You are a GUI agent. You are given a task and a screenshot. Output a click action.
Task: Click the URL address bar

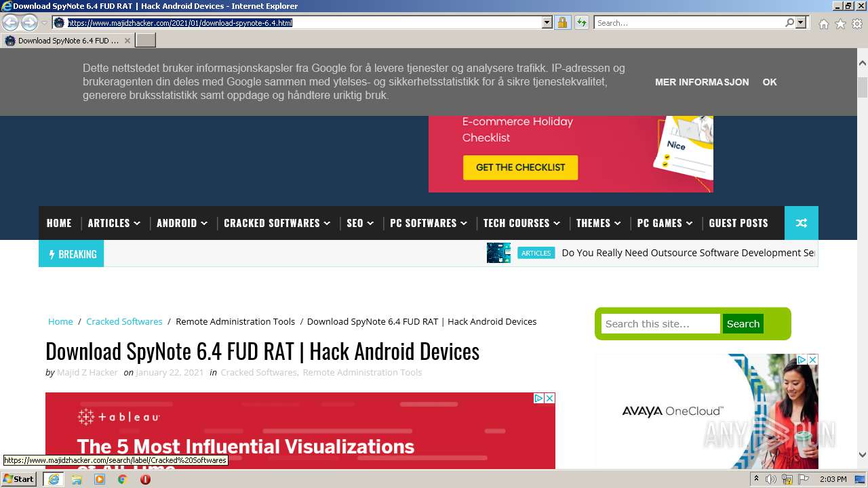coord(303,22)
